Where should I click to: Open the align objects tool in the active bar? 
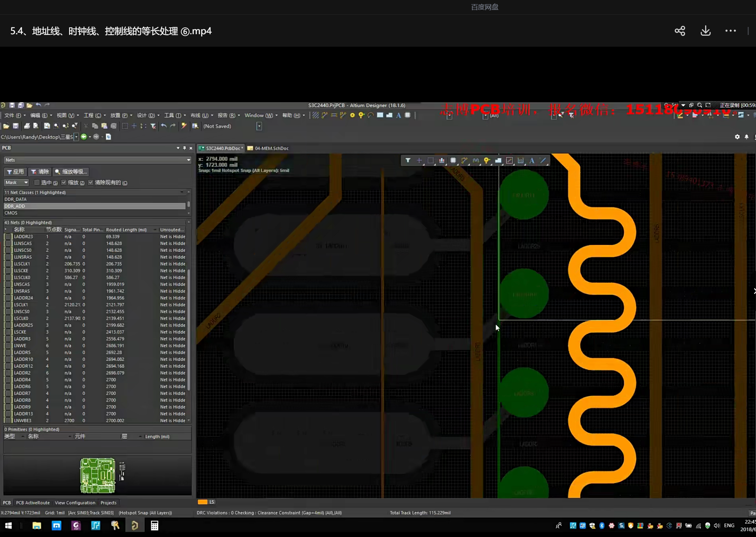pos(442,161)
